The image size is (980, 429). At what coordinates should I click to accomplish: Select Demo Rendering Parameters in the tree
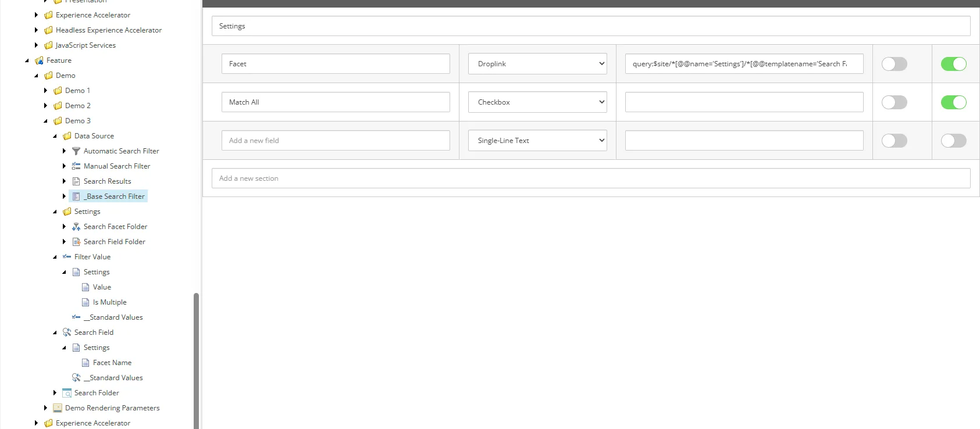click(112, 408)
